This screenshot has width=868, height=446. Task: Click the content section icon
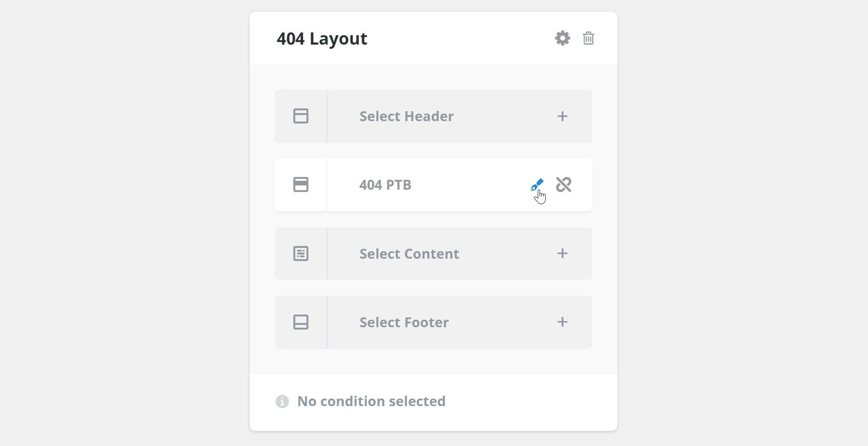click(x=301, y=254)
